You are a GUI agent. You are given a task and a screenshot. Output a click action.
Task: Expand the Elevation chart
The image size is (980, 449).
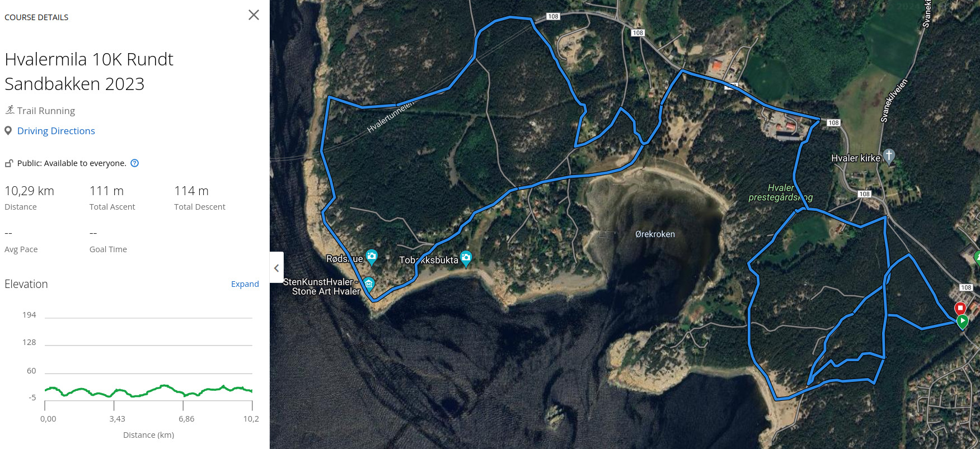pos(245,284)
